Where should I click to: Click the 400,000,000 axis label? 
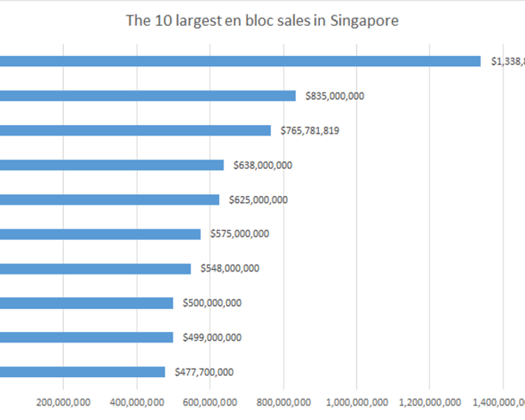[x=137, y=402]
